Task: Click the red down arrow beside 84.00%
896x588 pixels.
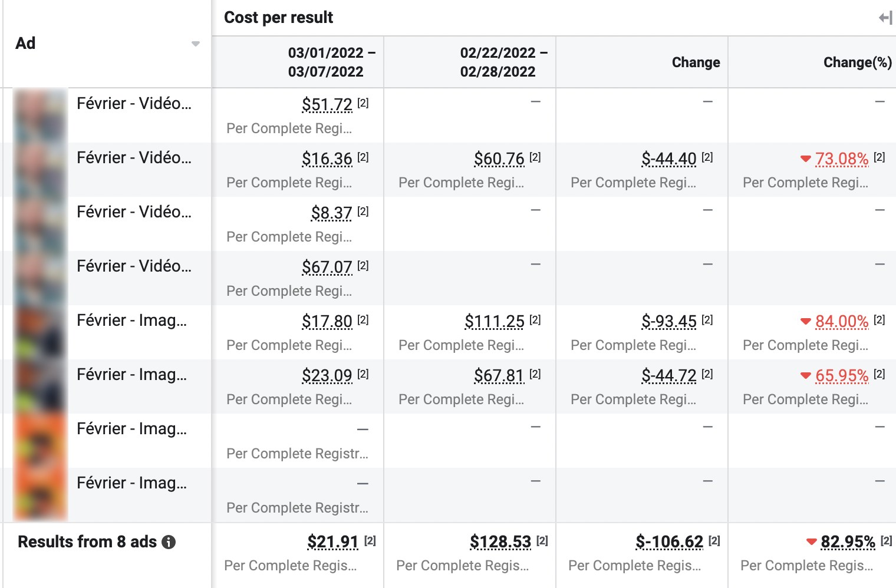Action: 805,321
